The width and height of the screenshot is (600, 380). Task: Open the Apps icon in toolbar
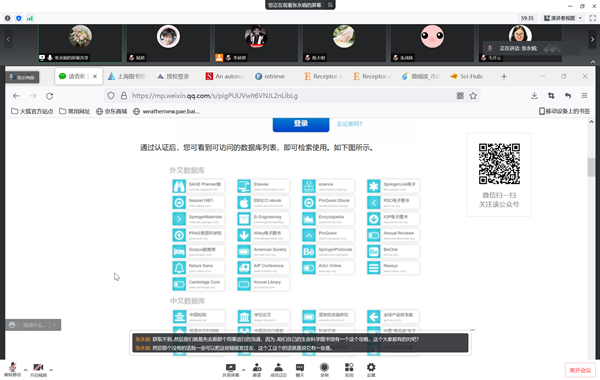click(349, 370)
